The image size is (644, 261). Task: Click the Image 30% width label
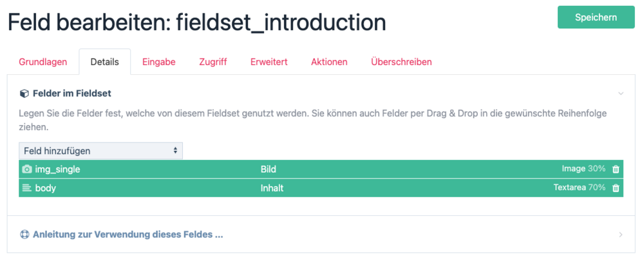click(x=583, y=169)
